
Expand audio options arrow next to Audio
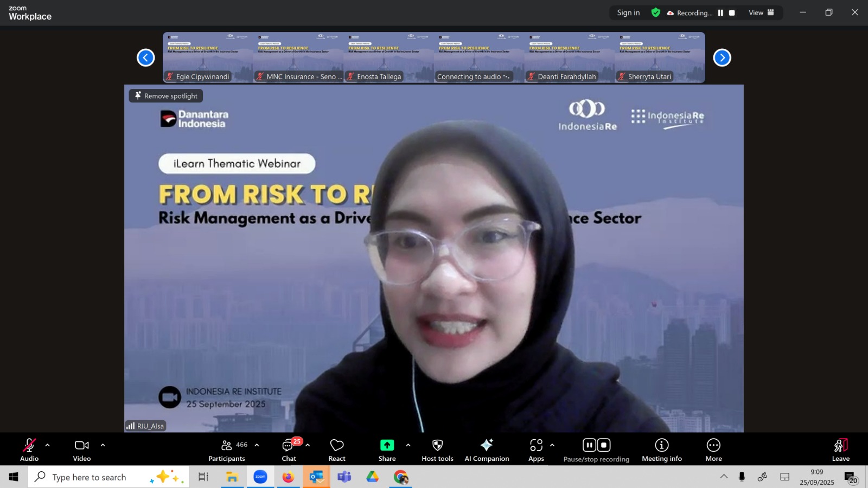[48, 445]
